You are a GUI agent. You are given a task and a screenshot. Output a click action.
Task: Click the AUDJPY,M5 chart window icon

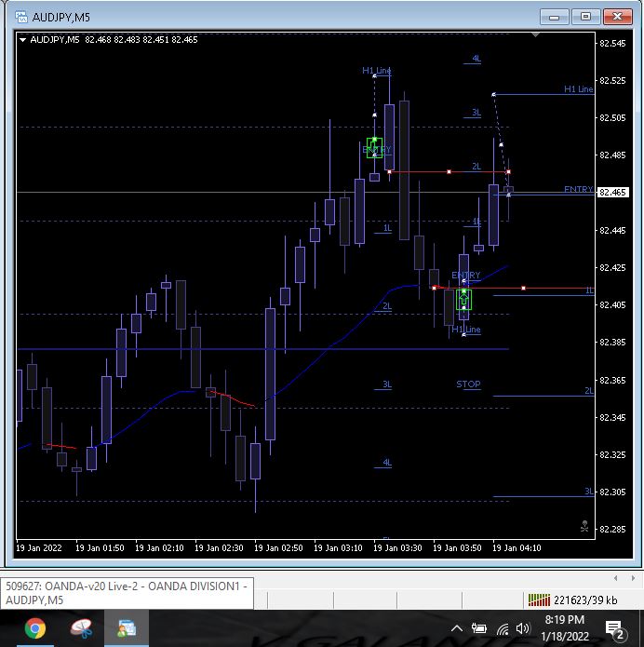tap(21, 17)
